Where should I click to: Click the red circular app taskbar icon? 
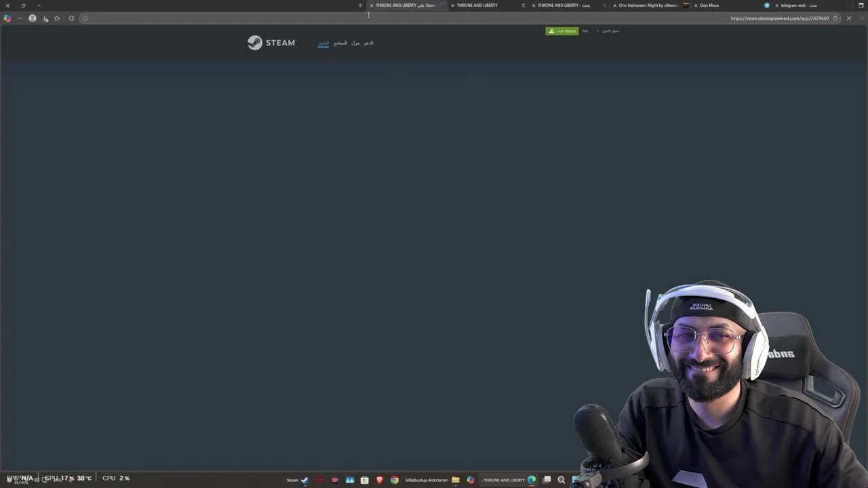[x=320, y=480]
